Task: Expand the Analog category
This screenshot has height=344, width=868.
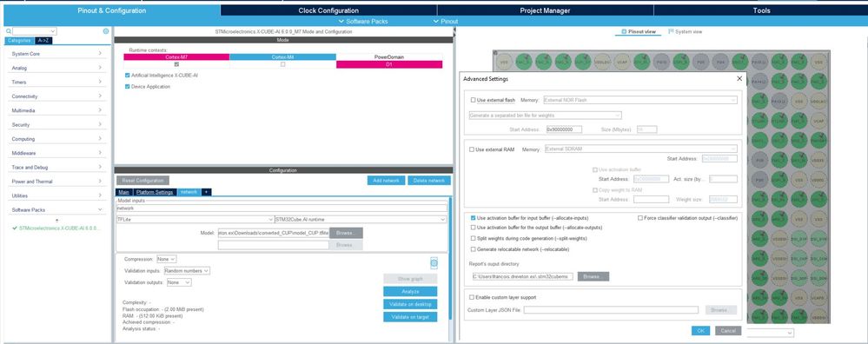Action: (56, 68)
